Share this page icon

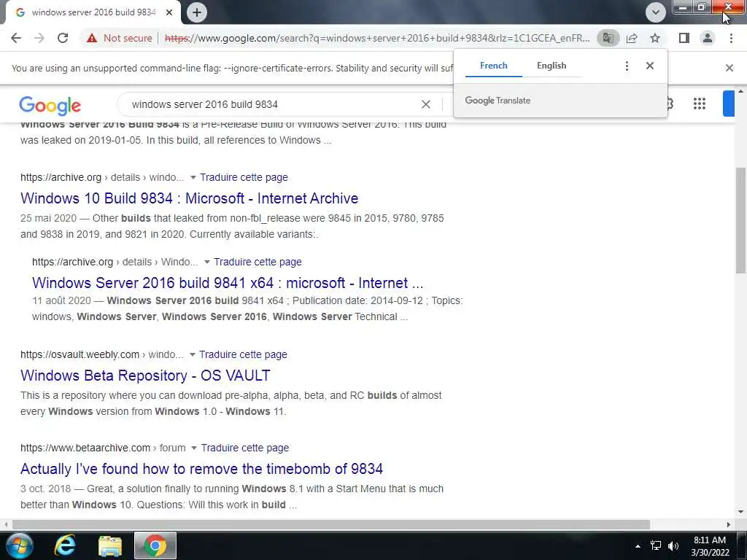pos(632,38)
